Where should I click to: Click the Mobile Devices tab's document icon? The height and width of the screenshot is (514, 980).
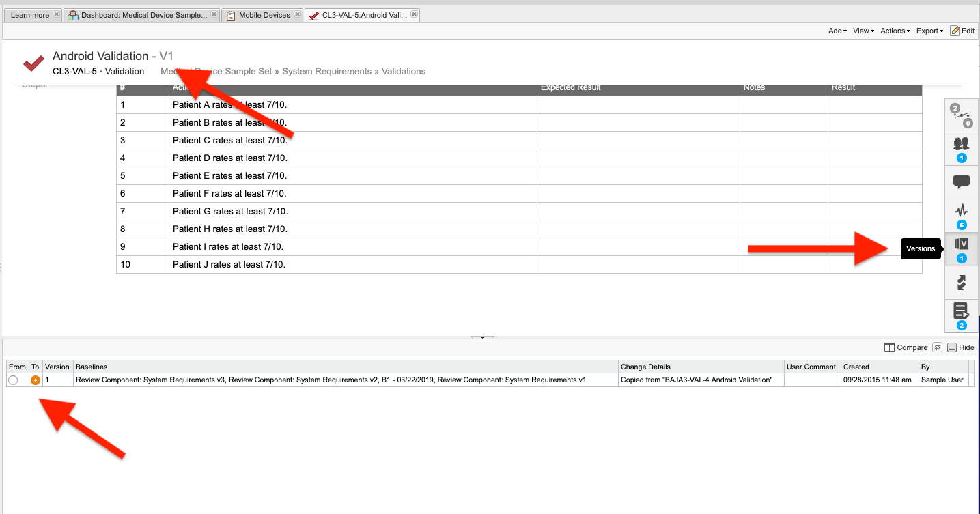coord(231,15)
